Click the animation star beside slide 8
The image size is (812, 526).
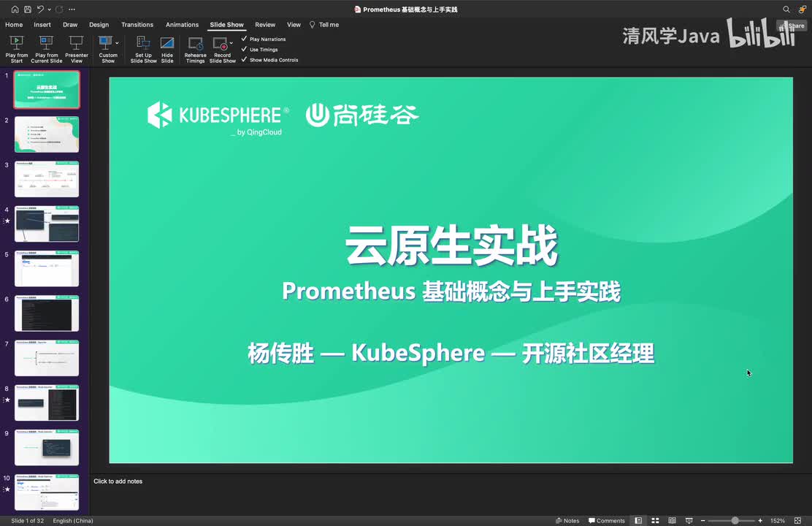point(7,400)
